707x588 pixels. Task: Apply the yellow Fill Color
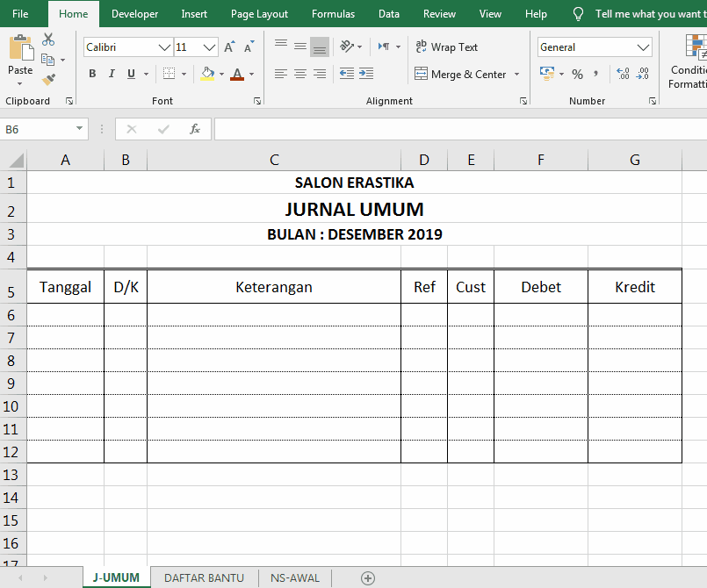point(207,74)
